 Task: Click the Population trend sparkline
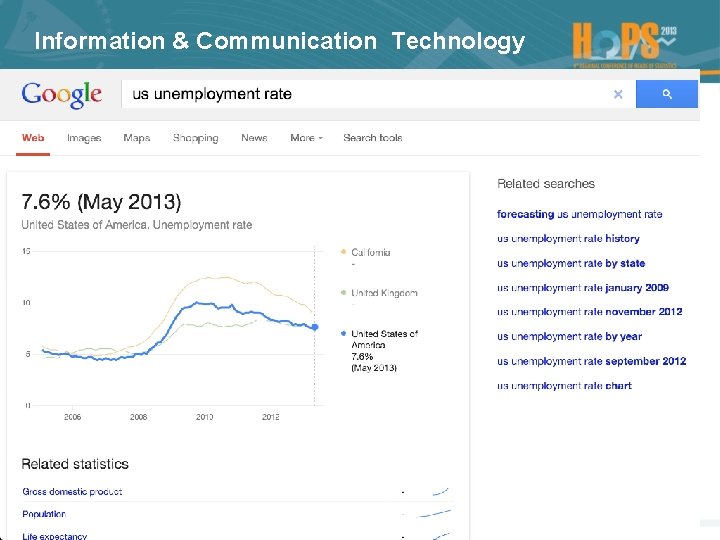coord(434,514)
